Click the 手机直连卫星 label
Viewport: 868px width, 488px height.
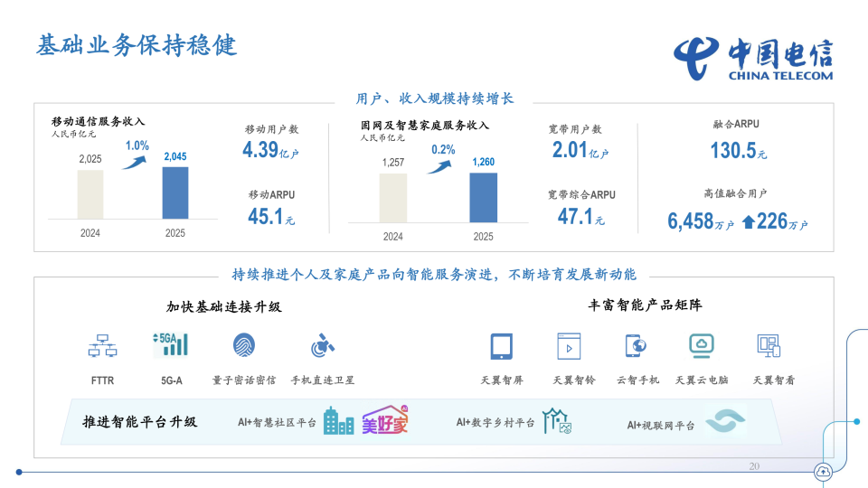pyautogui.click(x=323, y=380)
